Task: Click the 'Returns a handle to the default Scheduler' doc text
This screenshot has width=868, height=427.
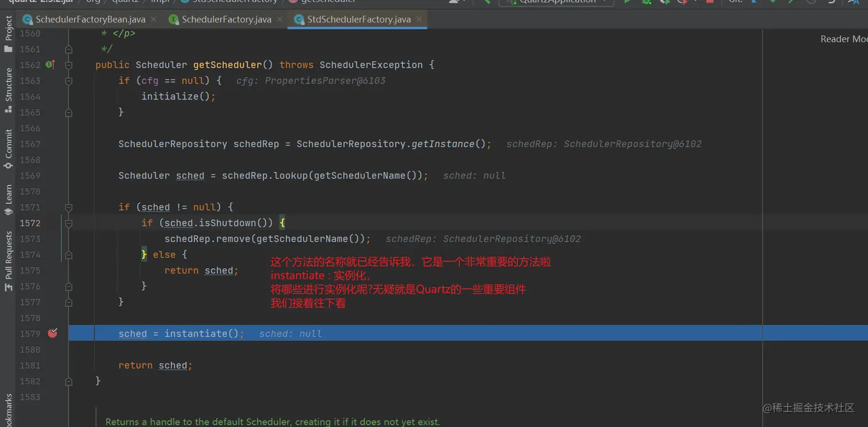Action: tap(273, 422)
